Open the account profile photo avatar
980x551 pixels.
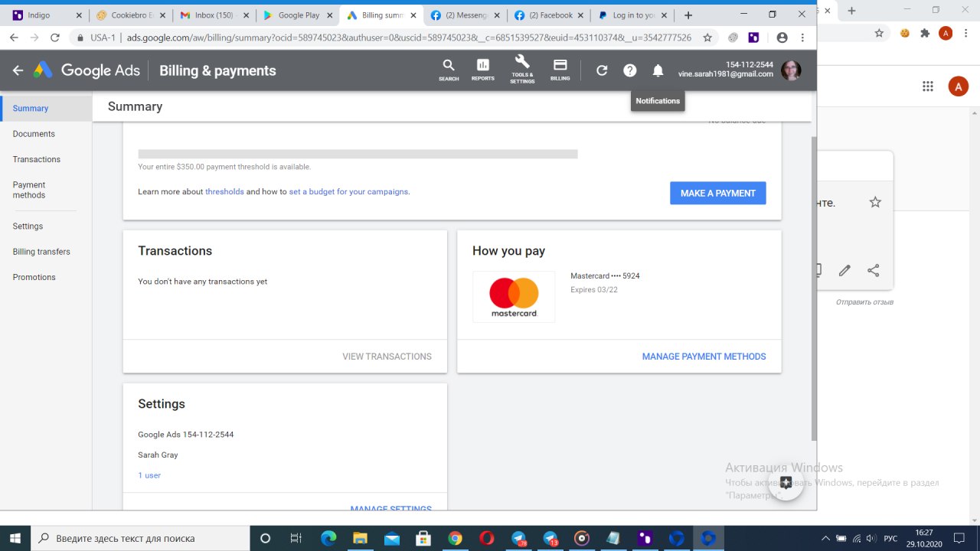tap(791, 70)
